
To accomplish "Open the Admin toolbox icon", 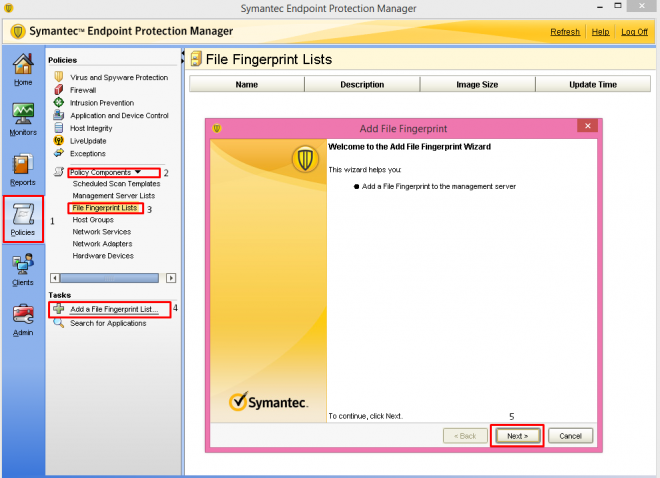I will (x=23, y=314).
